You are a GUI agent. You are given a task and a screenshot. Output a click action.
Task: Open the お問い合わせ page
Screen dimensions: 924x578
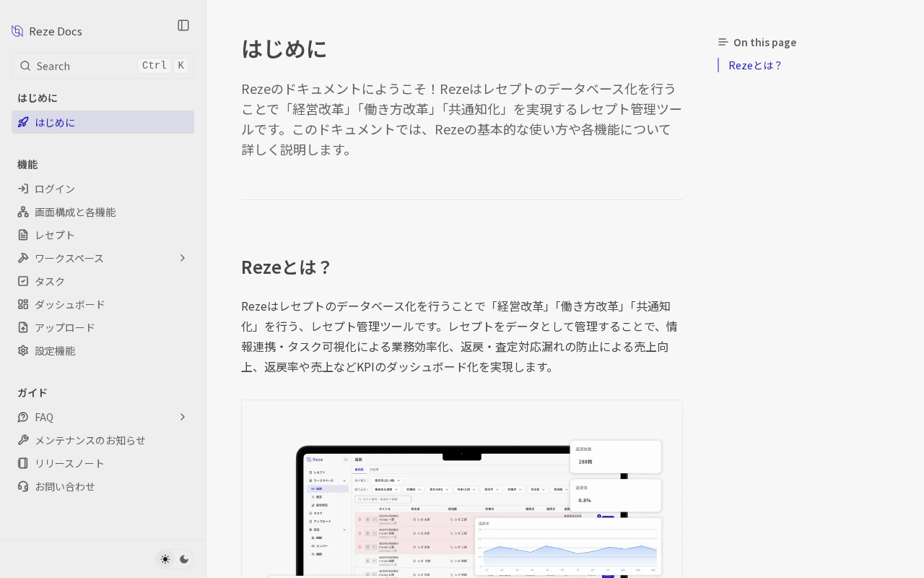pos(103,486)
